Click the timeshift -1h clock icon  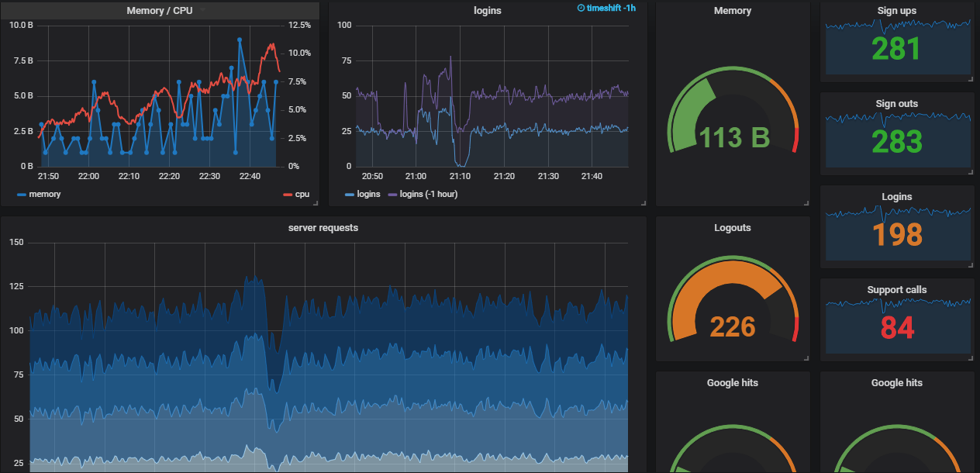point(581,8)
